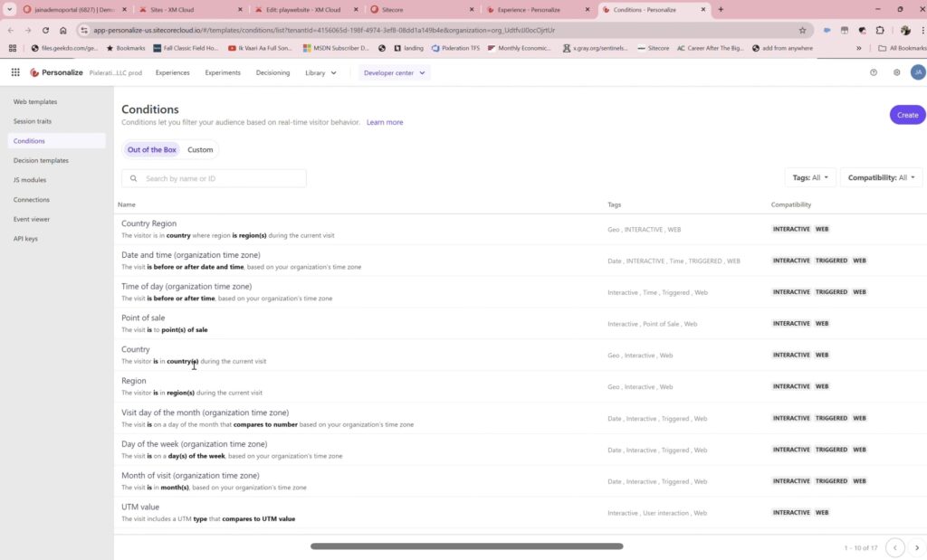Image resolution: width=927 pixels, height=560 pixels.
Task: Open the settings gear icon
Action: (x=896, y=72)
